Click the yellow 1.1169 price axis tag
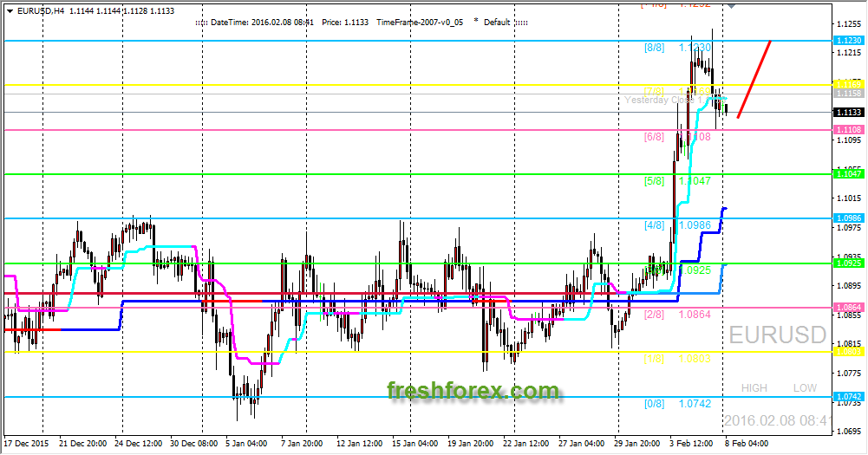This screenshot has height=455, width=868. tap(848, 84)
